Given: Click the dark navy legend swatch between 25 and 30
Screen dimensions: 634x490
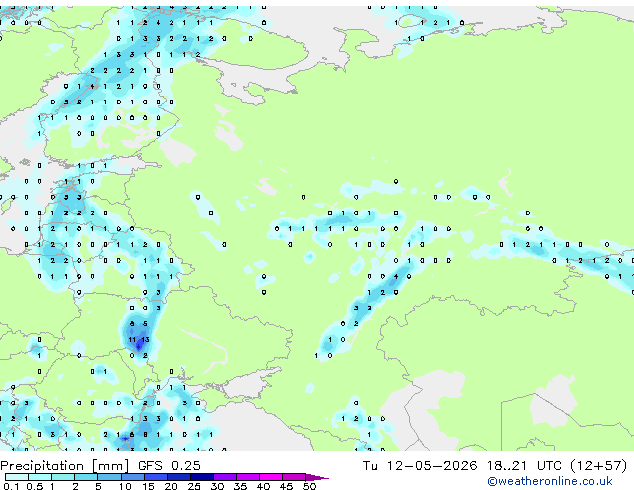Looking at the screenshot, I should (201, 477).
